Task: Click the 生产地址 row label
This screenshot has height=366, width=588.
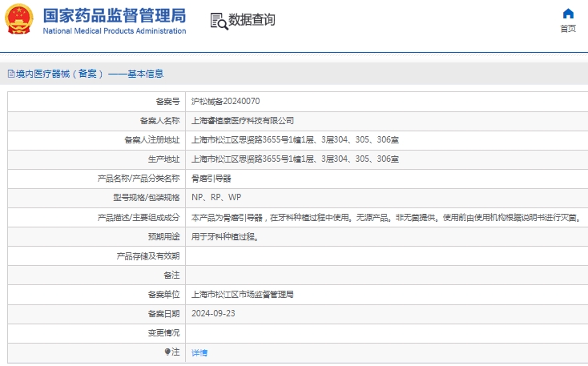Action: 164,159
